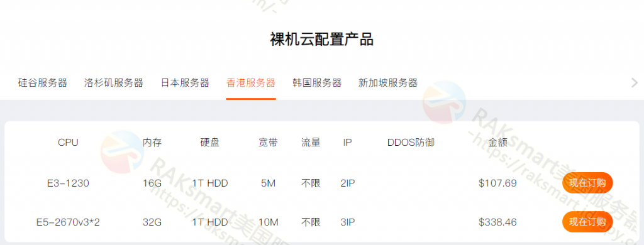The height and width of the screenshot is (245, 644).
Task: Click the 3IP cell
Action: 347,222
